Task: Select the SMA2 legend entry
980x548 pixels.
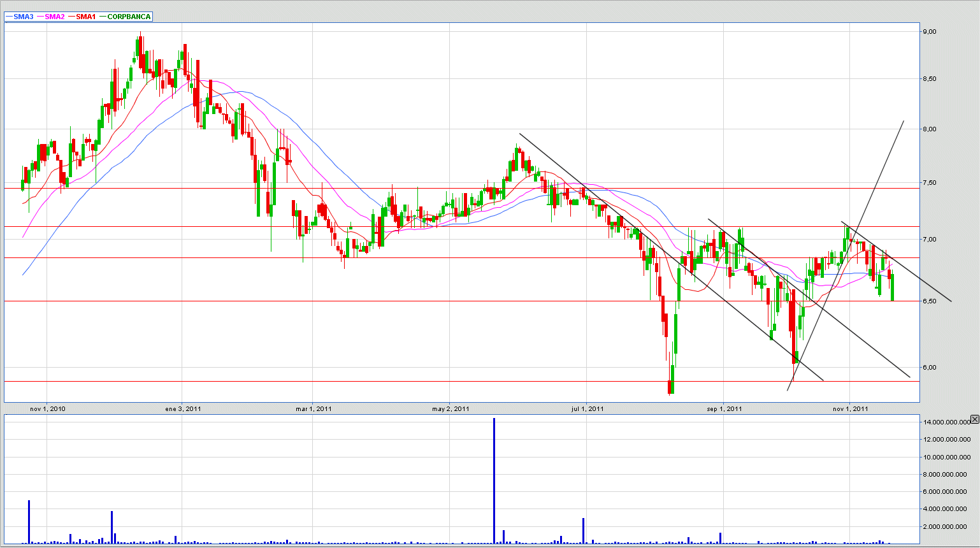Action: (50, 17)
